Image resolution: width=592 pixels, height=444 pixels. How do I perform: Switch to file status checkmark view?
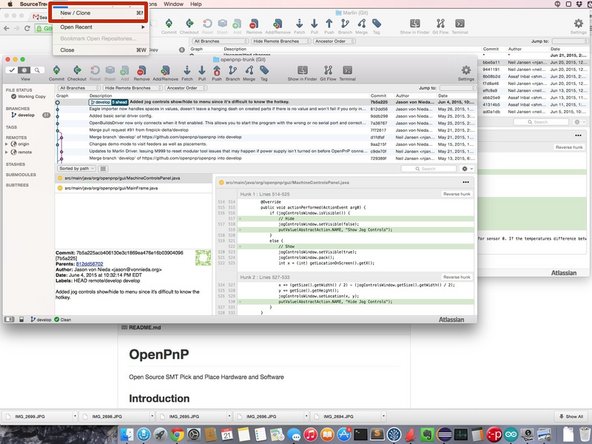[12, 70]
